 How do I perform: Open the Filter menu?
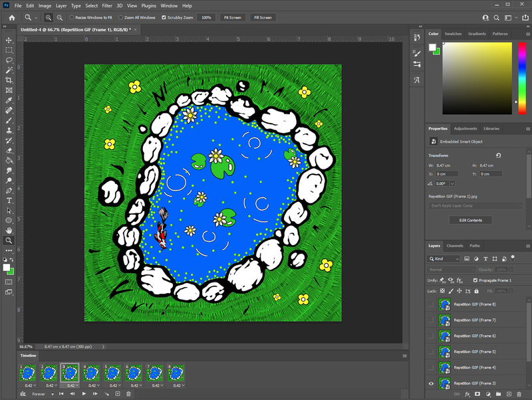(x=107, y=5)
